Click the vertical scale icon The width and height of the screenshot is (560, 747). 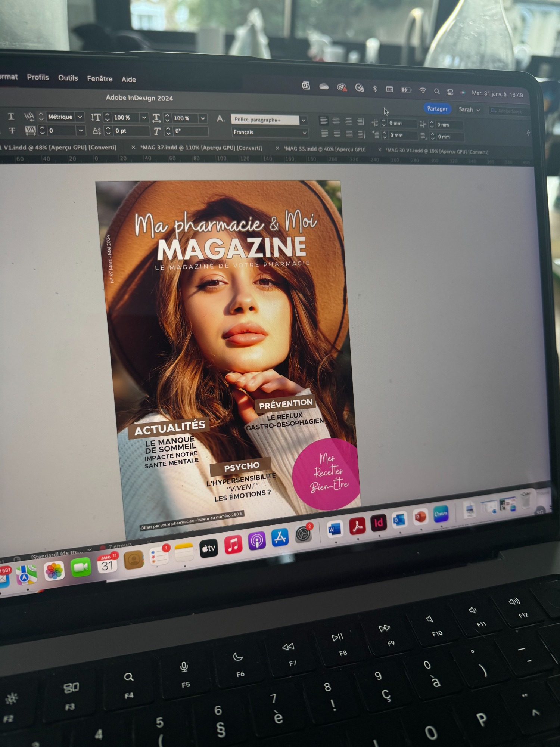pyautogui.click(x=96, y=117)
